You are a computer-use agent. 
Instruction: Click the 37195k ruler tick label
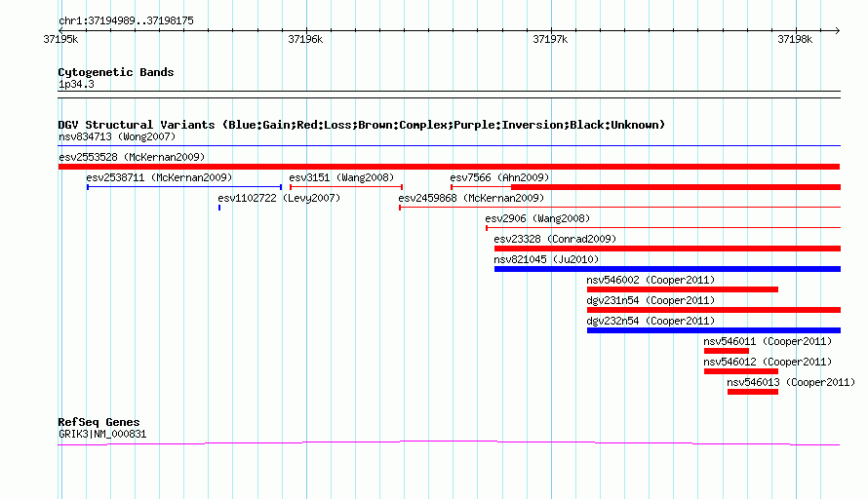pos(60,39)
